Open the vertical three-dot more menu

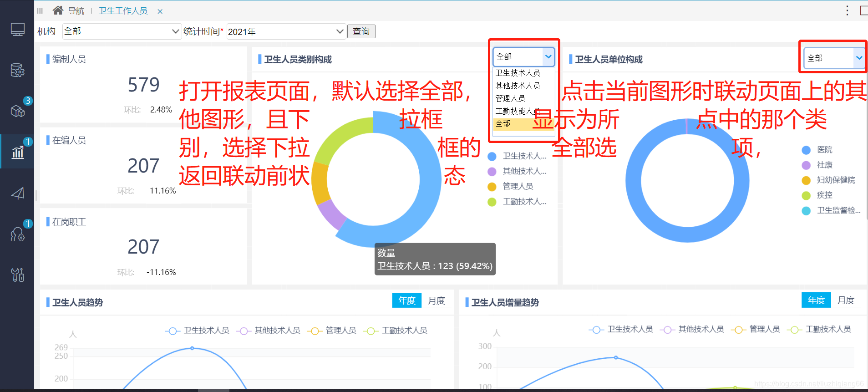847,10
